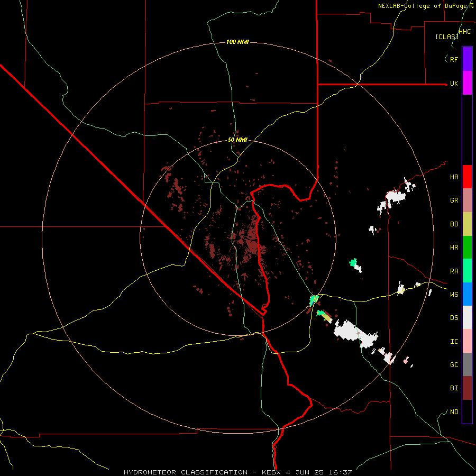The image size is (476, 476).
Task: Click the "ND" legend label
Action: coord(454,412)
